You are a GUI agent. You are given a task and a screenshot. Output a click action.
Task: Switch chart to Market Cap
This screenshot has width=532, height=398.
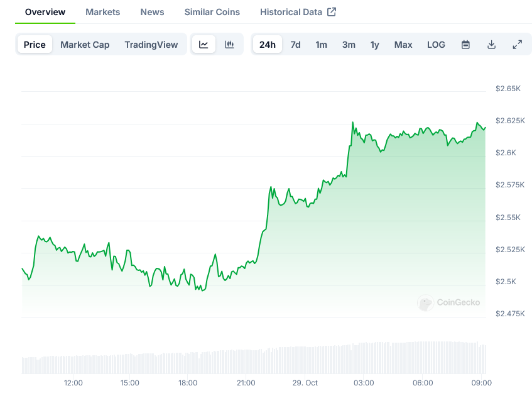[85, 45]
